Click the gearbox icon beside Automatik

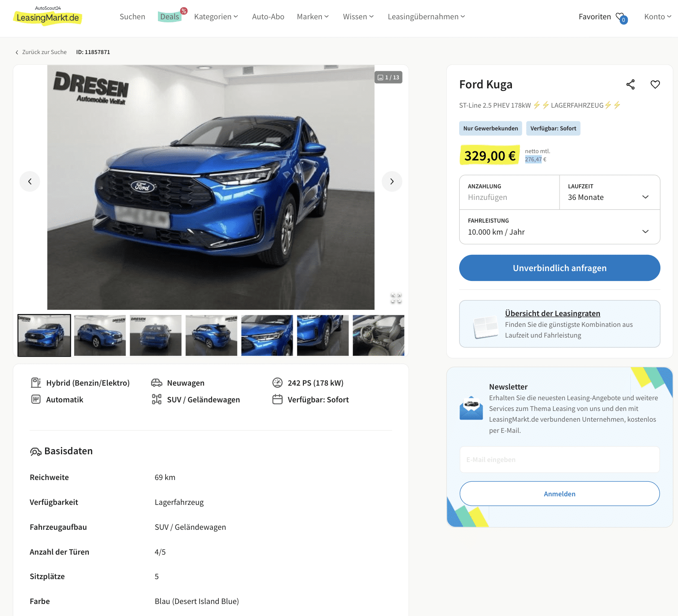tap(36, 399)
